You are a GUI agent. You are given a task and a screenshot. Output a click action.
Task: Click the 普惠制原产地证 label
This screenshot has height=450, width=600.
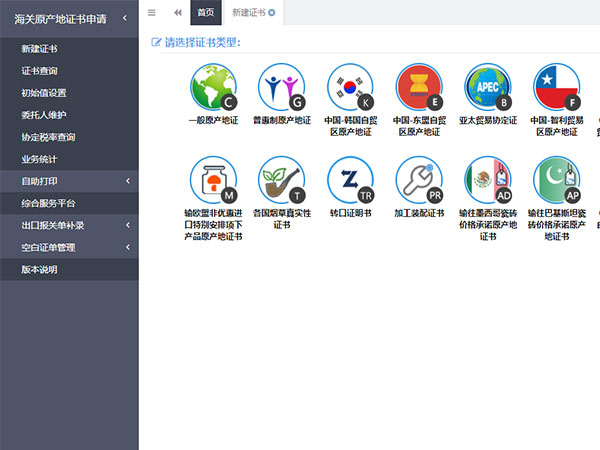[x=282, y=121]
